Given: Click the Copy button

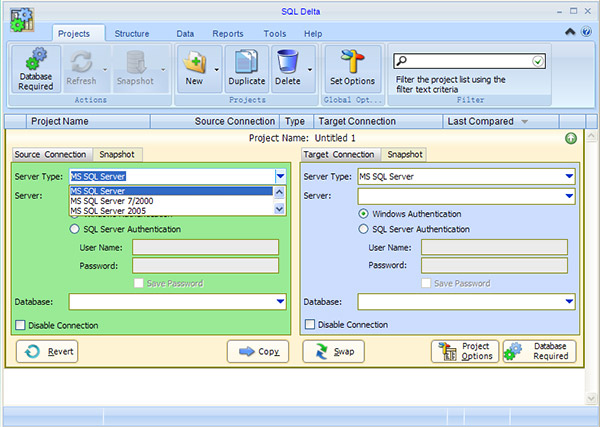Looking at the screenshot, I should [x=258, y=351].
